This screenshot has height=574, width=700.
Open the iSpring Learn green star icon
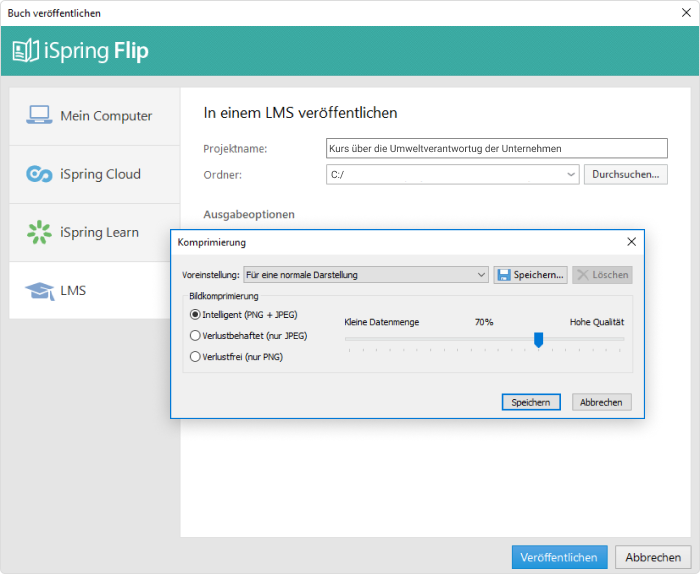39,232
